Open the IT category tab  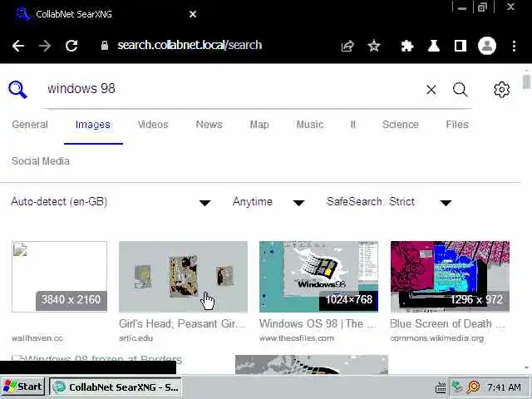click(352, 125)
